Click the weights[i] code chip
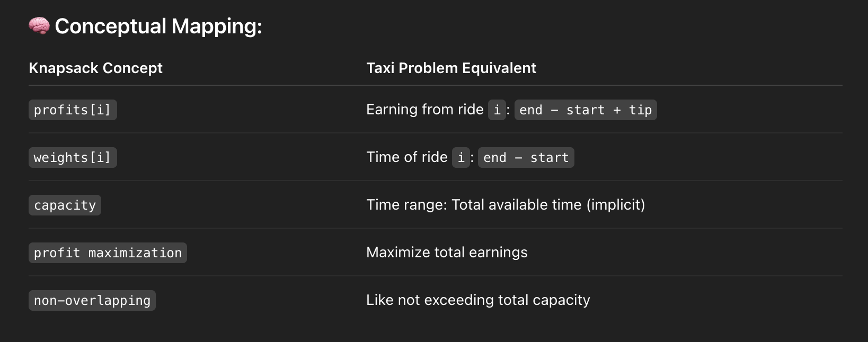The width and height of the screenshot is (868, 342). click(x=73, y=157)
